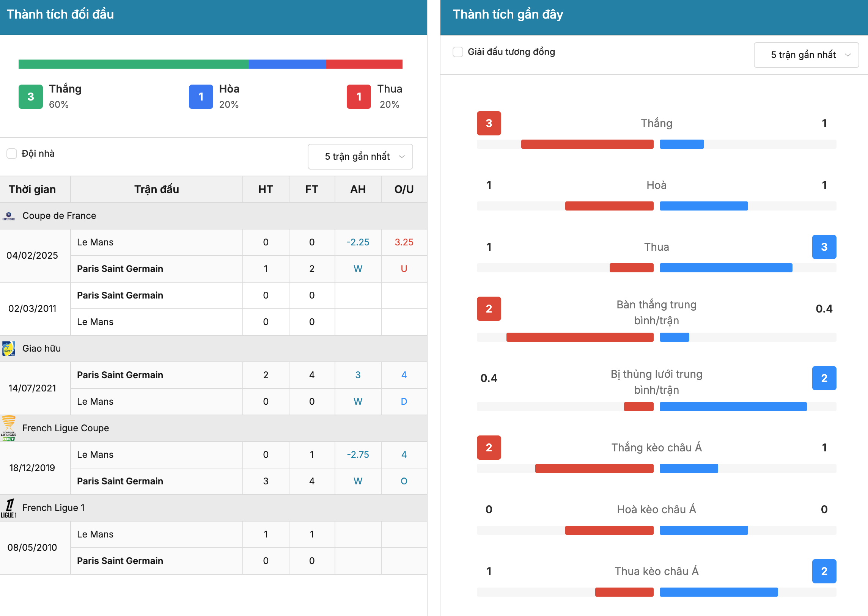This screenshot has height=616, width=868.
Task: Open the French Ligue 1 competition row
Action: pos(213,508)
